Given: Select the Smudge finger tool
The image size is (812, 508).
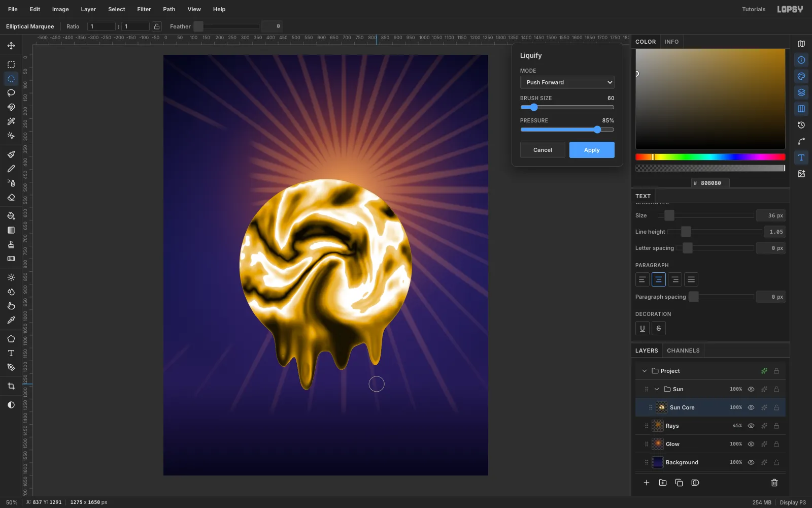Looking at the screenshot, I should (x=11, y=306).
